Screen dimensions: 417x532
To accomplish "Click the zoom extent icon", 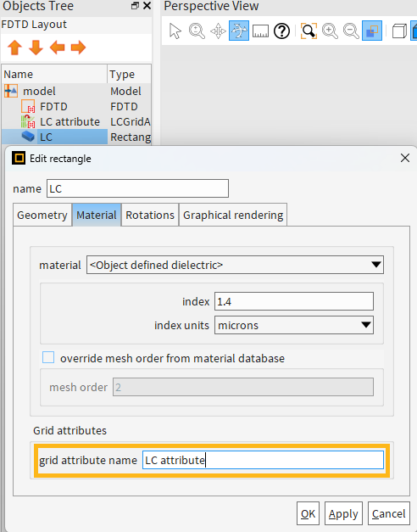I will pyautogui.click(x=309, y=31).
